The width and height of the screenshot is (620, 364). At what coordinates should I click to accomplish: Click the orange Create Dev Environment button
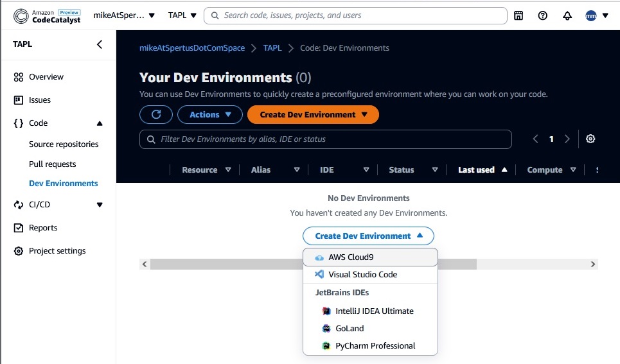[x=313, y=115]
